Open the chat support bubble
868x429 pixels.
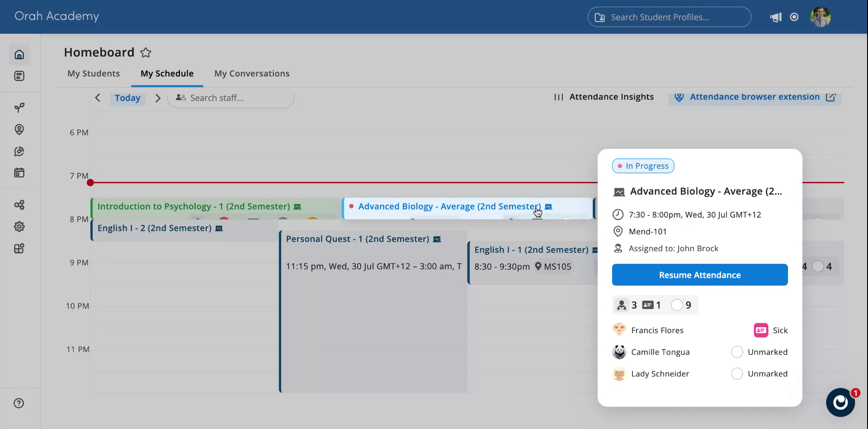(x=840, y=402)
